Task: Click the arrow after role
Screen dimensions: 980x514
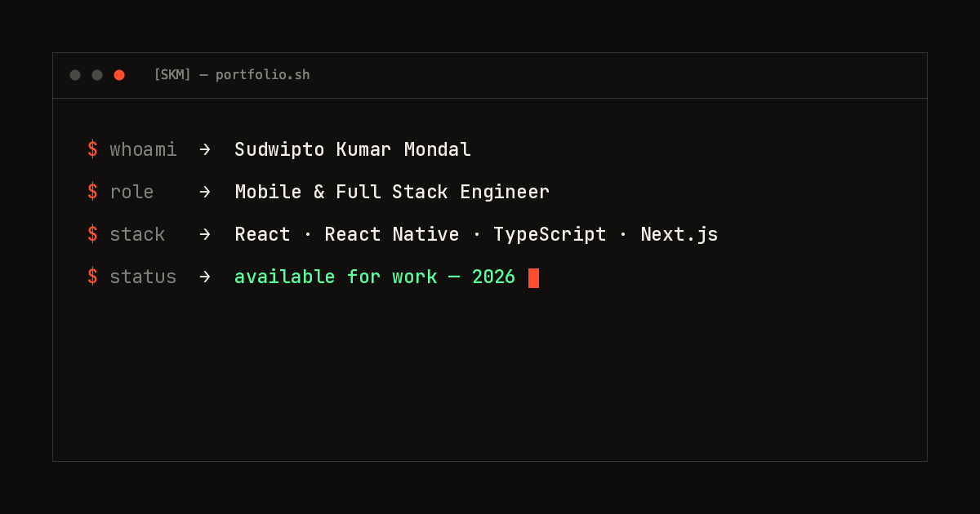Action: point(205,192)
